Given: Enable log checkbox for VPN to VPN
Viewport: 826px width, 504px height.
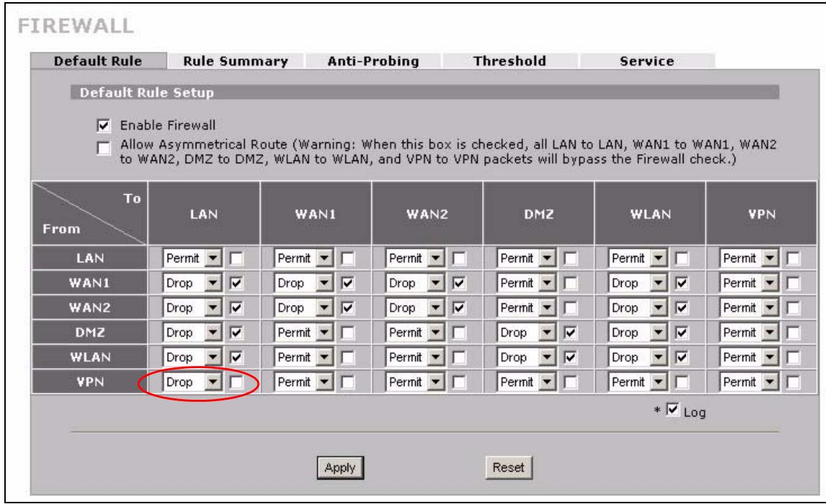Looking at the screenshot, I should click(x=793, y=382).
